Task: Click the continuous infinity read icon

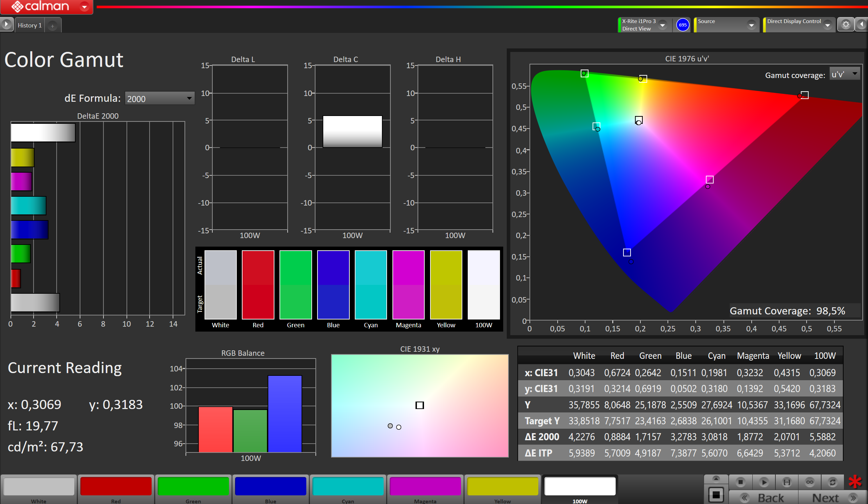Action: pyautogui.click(x=809, y=482)
